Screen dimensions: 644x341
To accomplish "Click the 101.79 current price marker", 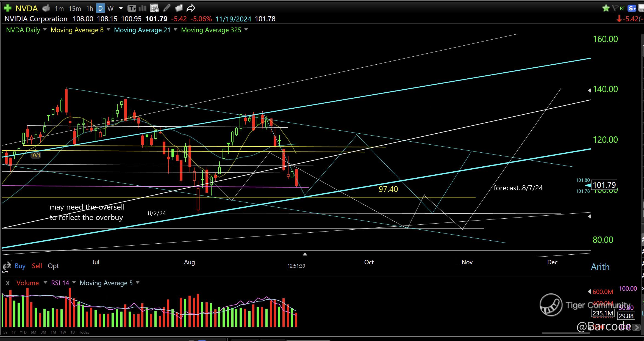I will click(604, 185).
